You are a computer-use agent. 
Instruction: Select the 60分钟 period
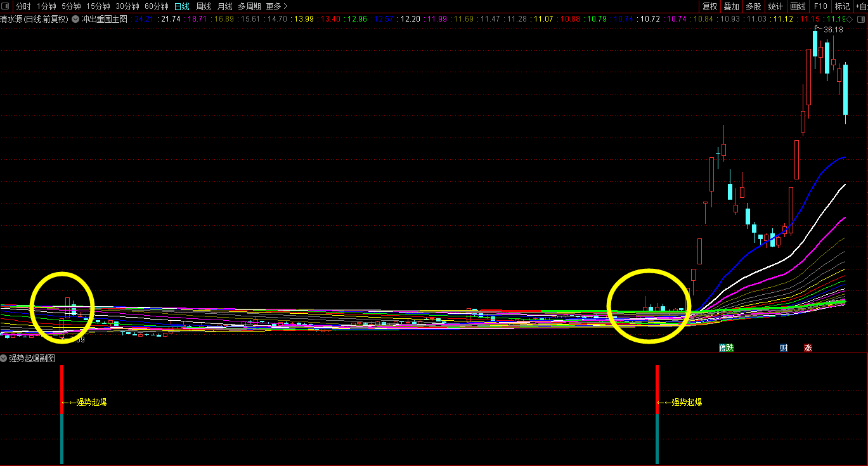[x=157, y=6]
